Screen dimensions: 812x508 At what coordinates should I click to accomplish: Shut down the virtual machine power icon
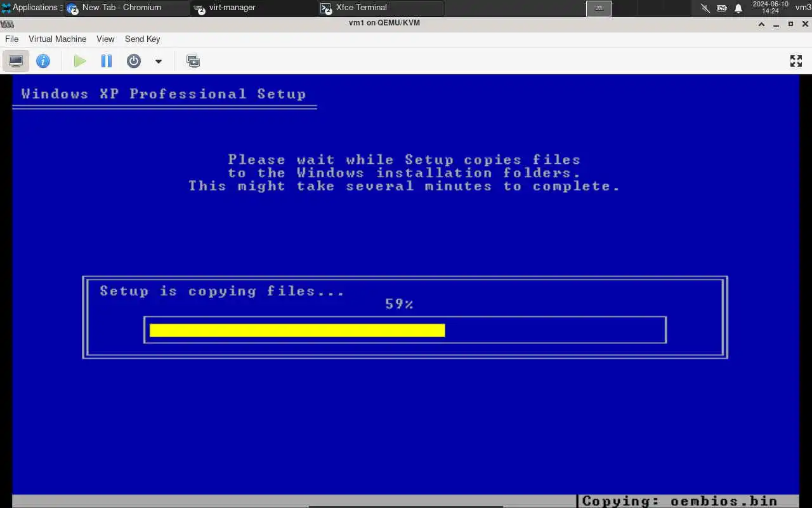coord(134,61)
